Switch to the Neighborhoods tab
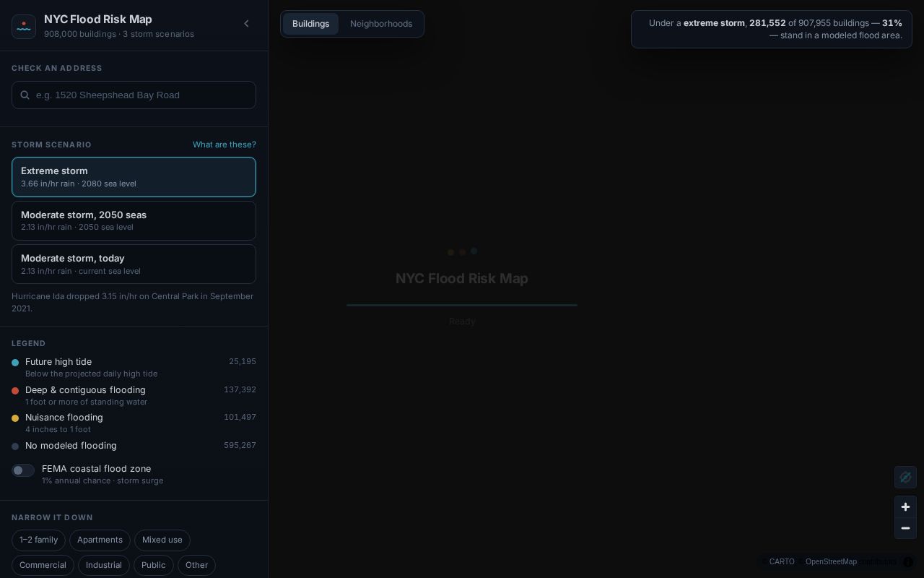 point(381,24)
